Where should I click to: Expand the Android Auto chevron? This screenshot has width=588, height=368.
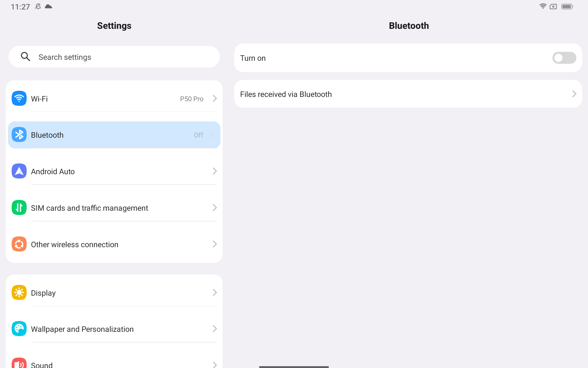[215, 171]
